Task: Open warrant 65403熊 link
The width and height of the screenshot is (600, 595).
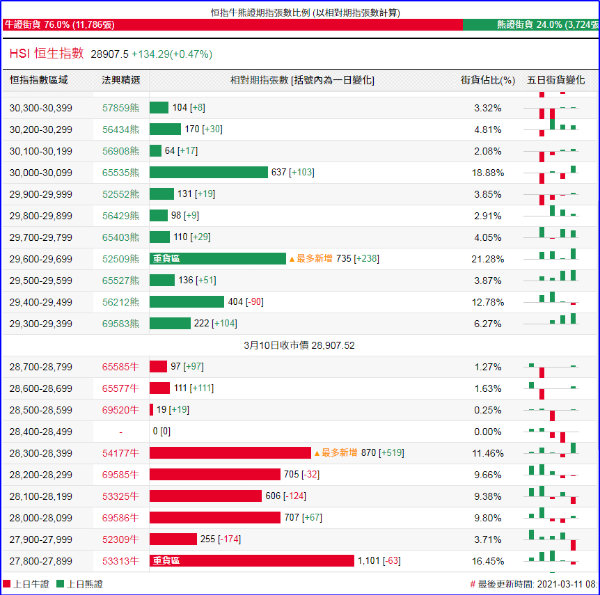Action: [121, 237]
